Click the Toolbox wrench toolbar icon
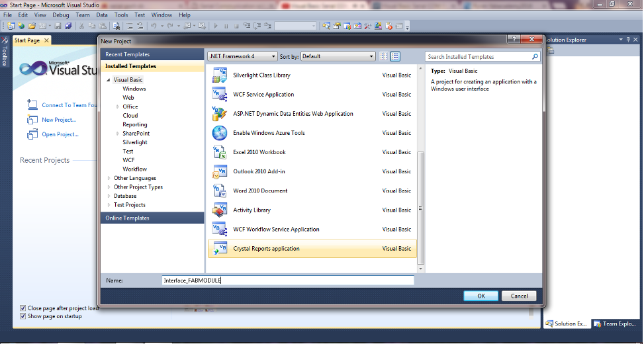The width and height of the screenshot is (644, 344). (367, 26)
